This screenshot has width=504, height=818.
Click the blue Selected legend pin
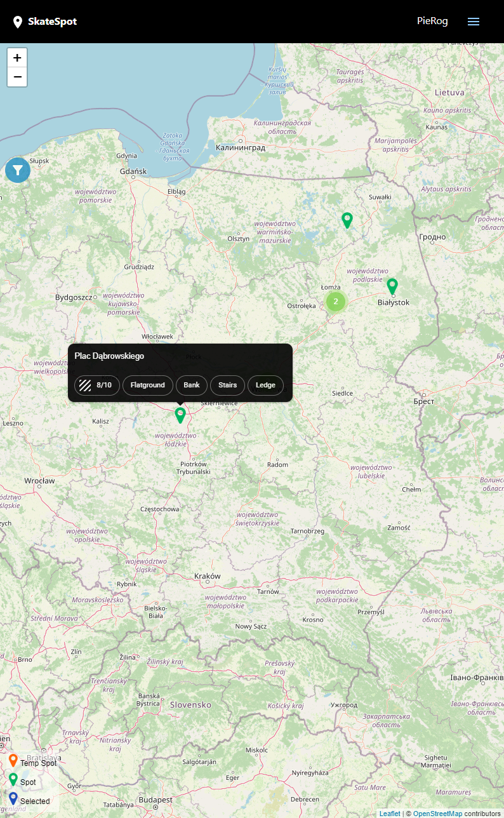13,799
